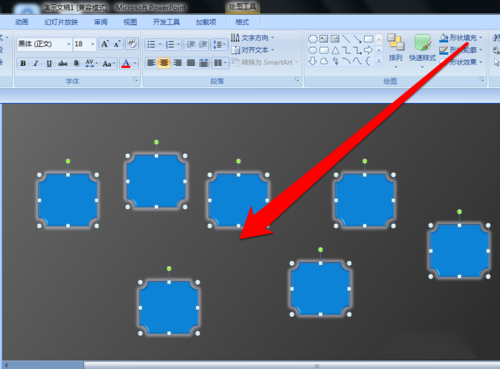Switch to the 动画 (Animations) tab
500x369 pixels.
coord(22,22)
